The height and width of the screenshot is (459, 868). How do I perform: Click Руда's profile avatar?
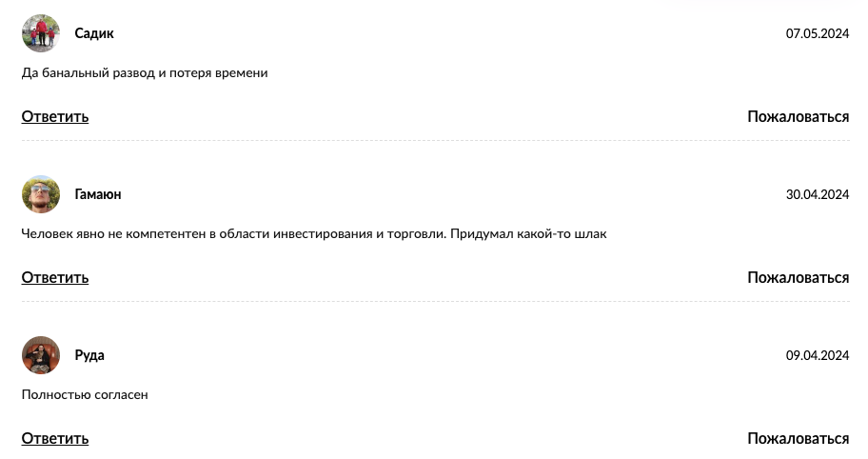[41, 355]
